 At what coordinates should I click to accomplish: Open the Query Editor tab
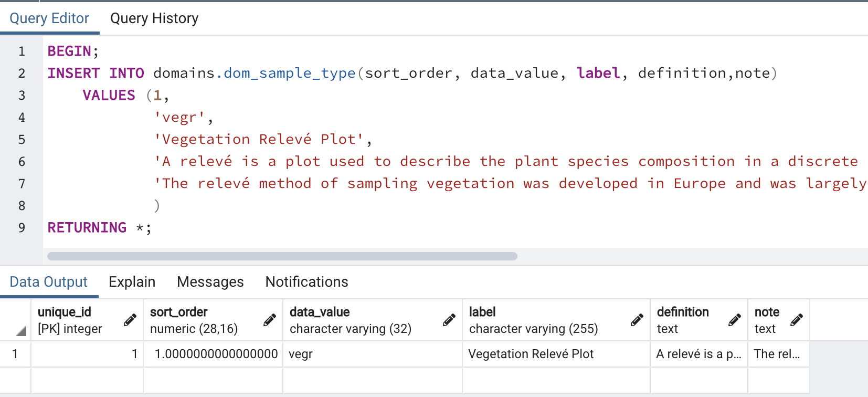coord(49,18)
